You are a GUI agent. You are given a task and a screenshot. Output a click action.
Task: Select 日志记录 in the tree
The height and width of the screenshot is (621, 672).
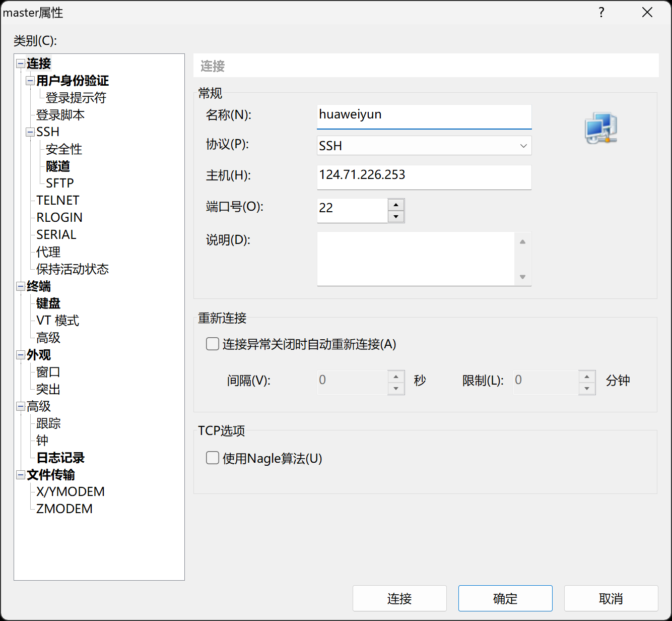click(60, 458)
